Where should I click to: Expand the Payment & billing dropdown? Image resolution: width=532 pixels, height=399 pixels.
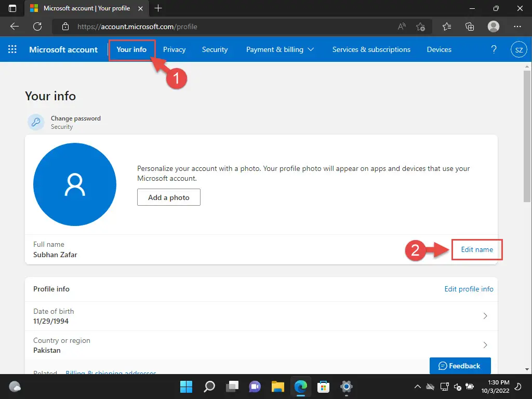click(280, 49)
